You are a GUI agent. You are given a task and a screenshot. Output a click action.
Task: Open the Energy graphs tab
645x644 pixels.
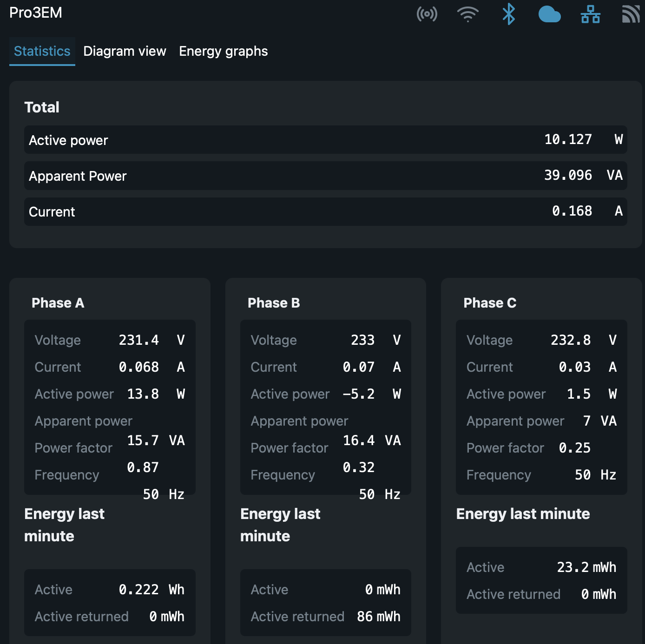(224, 51)
